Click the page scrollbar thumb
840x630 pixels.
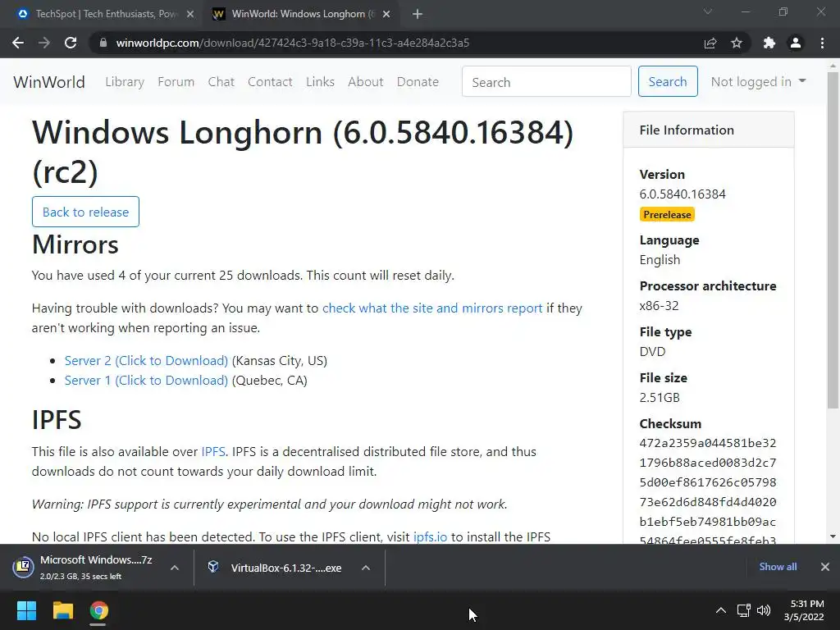(833, 241)
